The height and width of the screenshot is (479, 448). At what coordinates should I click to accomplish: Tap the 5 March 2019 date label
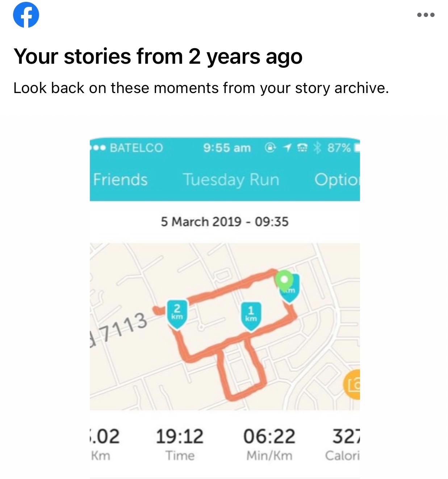(225, 222)
